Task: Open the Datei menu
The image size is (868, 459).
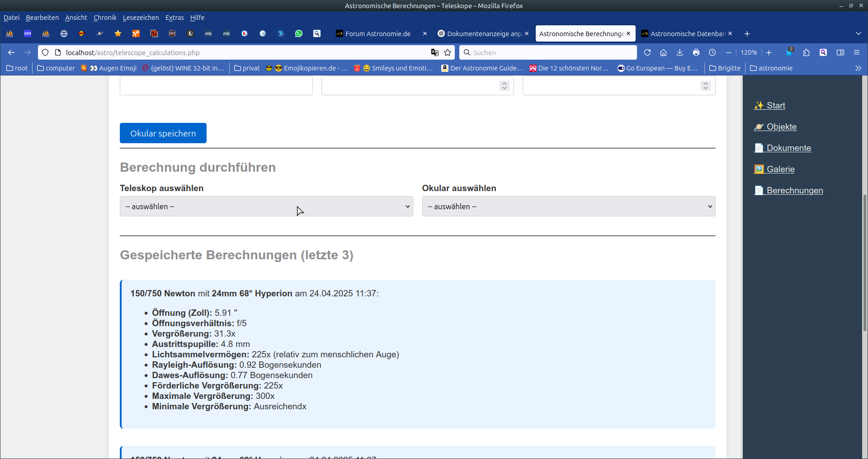Action: coord(11,18)
